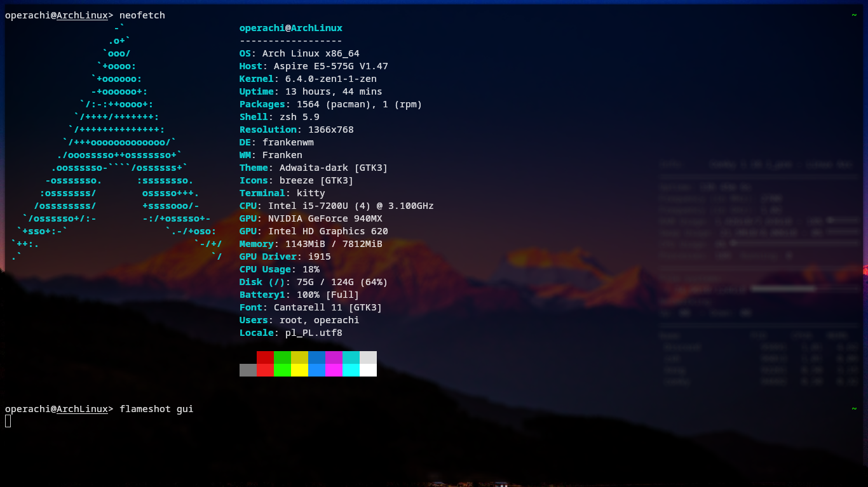Click the terminal cursor block

tap(8, 421)
